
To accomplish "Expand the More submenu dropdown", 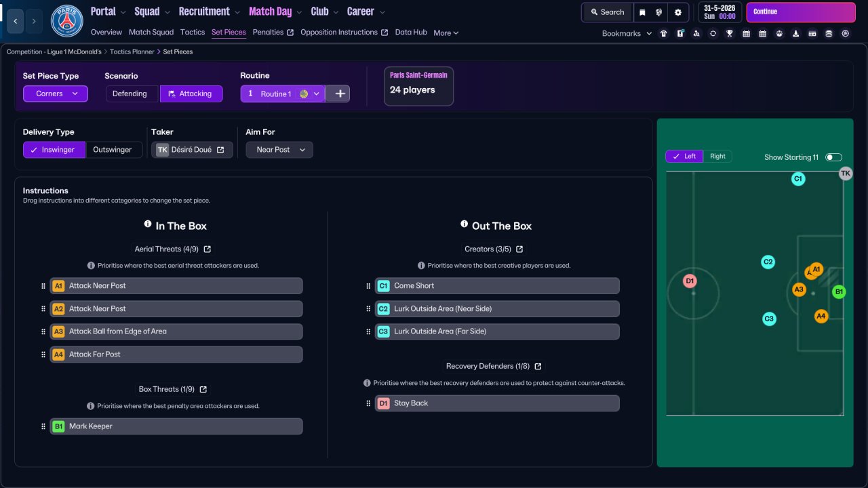I will (x=446, y=33).
